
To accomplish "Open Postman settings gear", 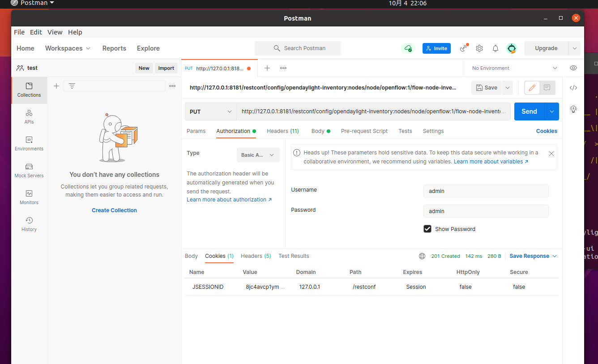I will pyautogui.click(x=479, y=48).
